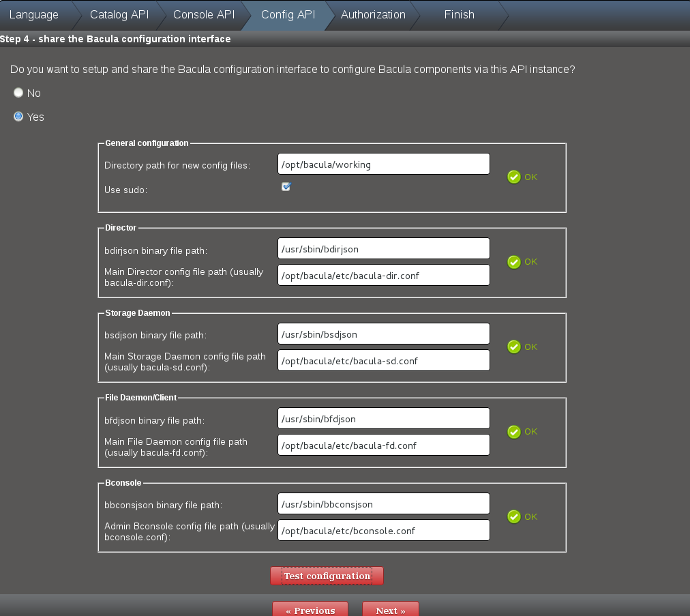Edit the bsdjson binary file path field
690x616 pixels.
pos(384,334)
